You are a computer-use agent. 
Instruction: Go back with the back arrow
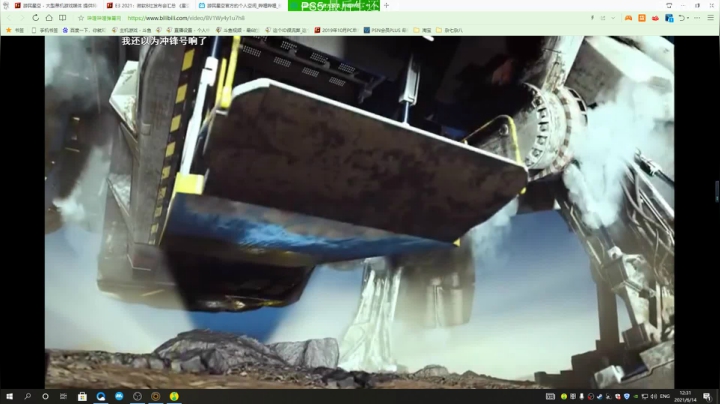[9, 18]
